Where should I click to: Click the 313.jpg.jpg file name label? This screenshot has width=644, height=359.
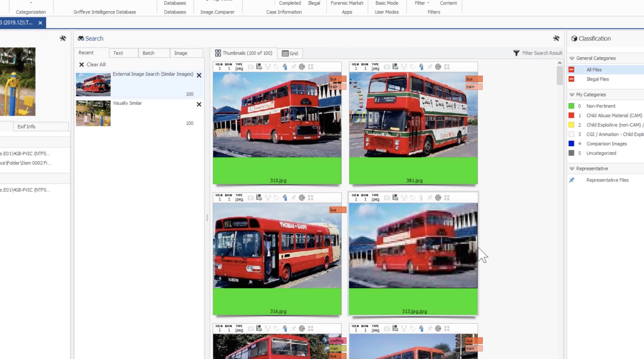pos(414,312)
